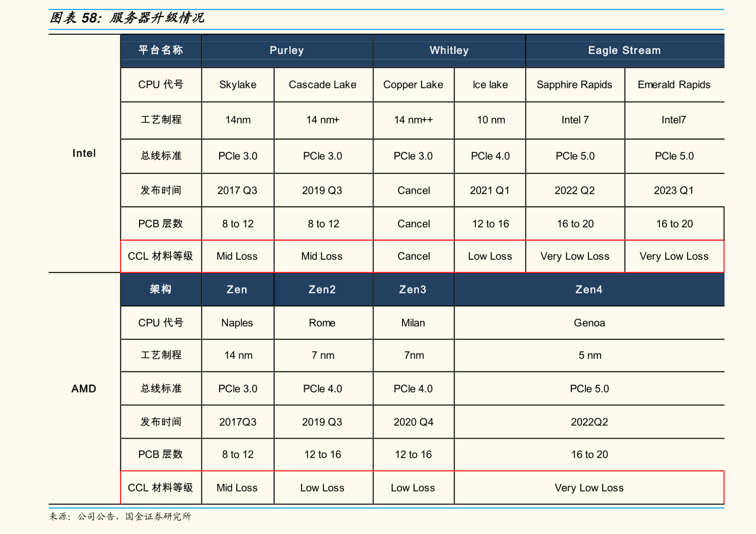Image resolution: width=756 pixels, height=534 pixels.
Task: Select the '2017 Q3' release cell under Skylake
Action: (x=237, y=190)
